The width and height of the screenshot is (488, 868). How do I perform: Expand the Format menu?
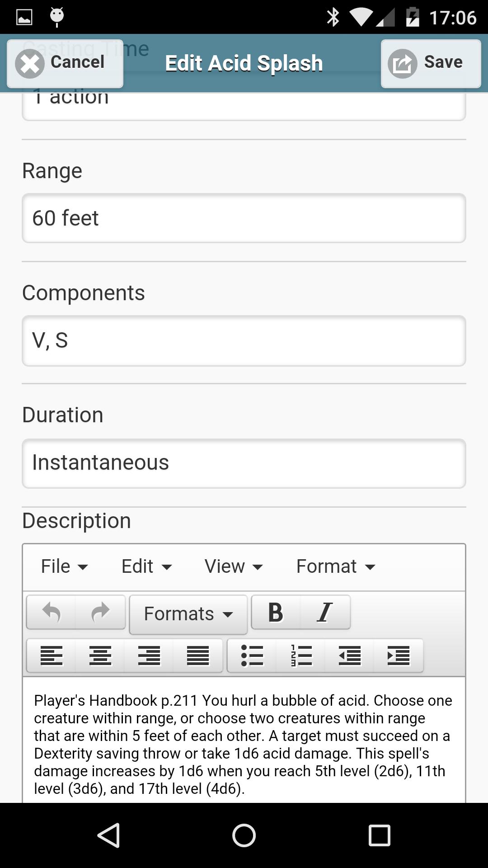(335, 566)
